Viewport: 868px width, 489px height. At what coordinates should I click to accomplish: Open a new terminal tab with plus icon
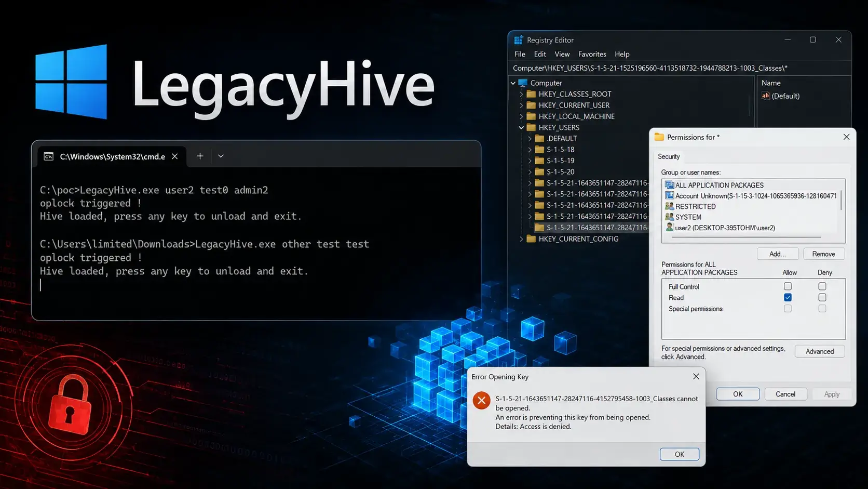pos(200,156)
